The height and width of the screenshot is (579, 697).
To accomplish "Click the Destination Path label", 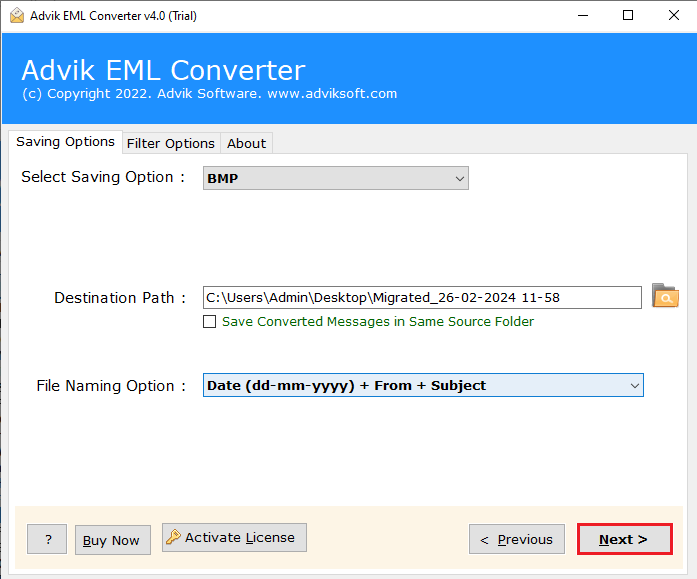I will point(120,298).
